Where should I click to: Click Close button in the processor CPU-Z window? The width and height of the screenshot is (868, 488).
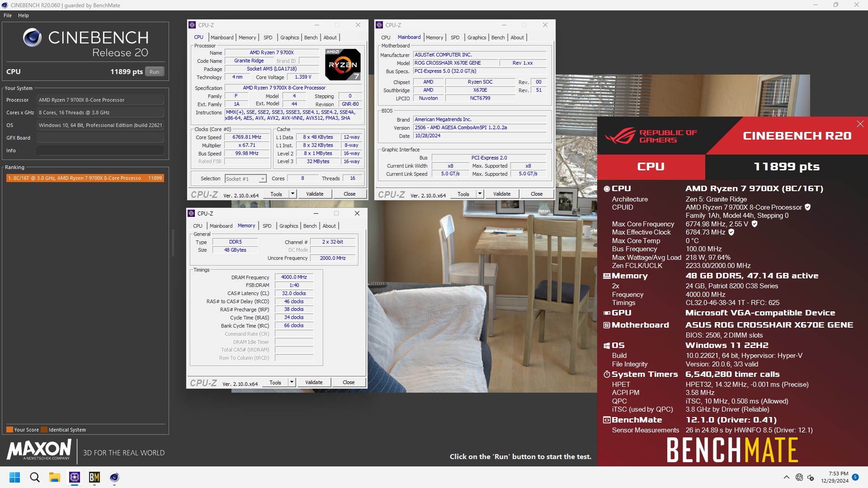pos(349,194)
